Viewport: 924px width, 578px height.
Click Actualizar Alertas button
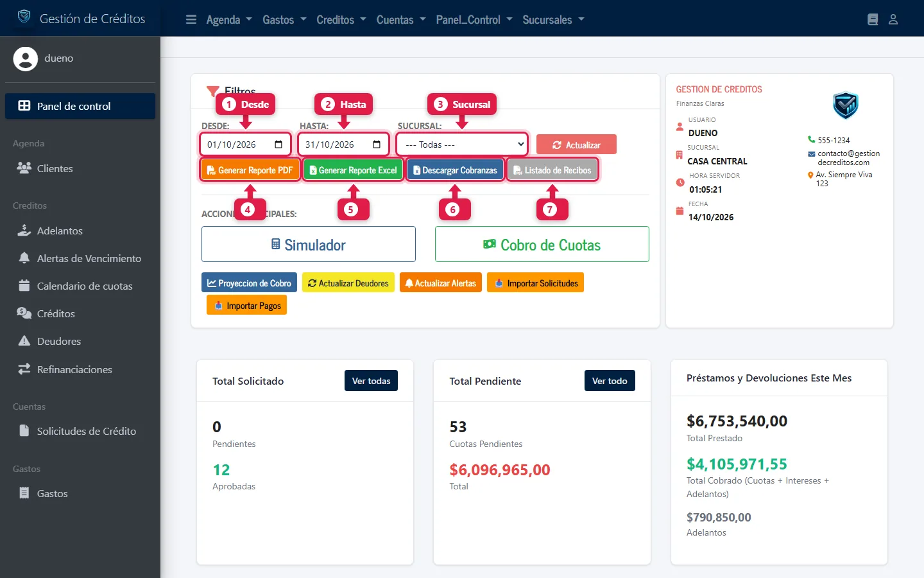(441, 283)
